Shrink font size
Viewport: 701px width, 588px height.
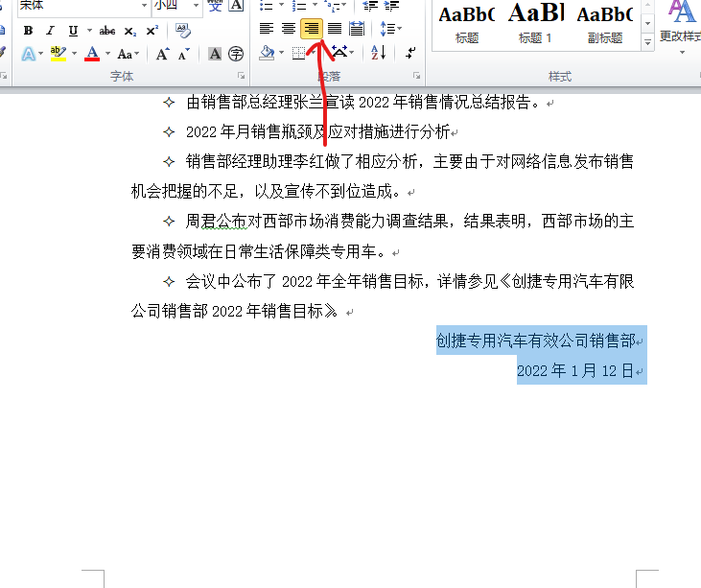(x=183, y=54)
